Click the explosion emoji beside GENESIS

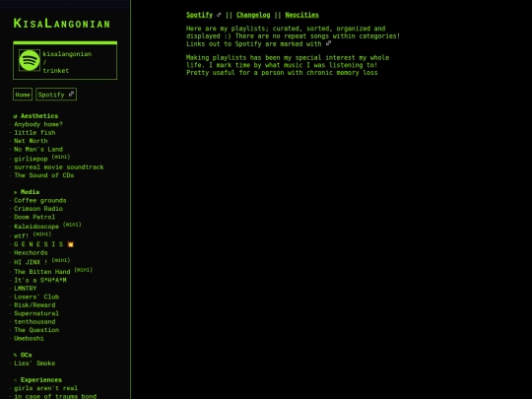click(70, 244)
